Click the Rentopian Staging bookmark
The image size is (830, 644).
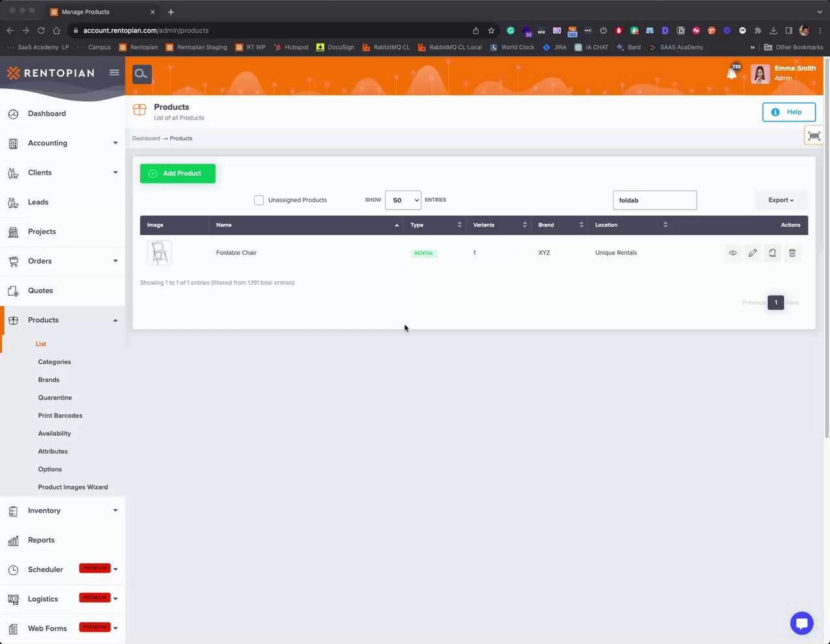(x=196, y=47)
